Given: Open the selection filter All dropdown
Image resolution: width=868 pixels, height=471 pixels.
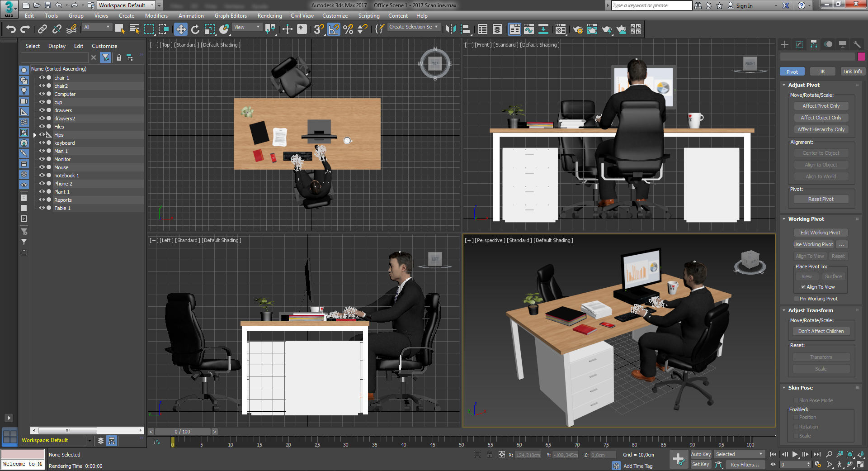Looking at the screenshot, I should 97,27.
